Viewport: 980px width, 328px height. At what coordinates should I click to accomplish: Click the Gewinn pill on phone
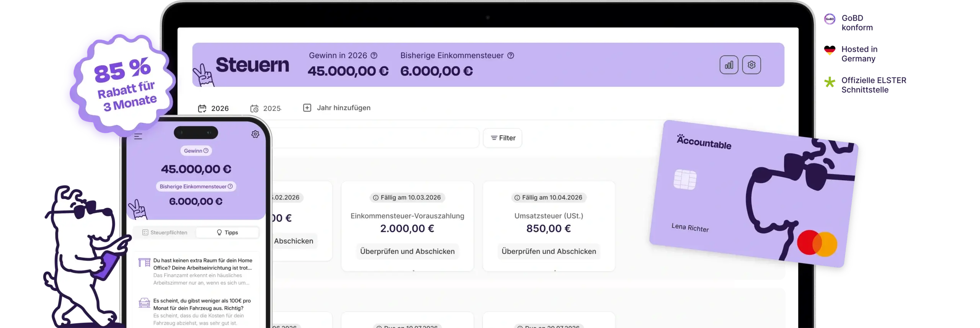click(196, 151)
